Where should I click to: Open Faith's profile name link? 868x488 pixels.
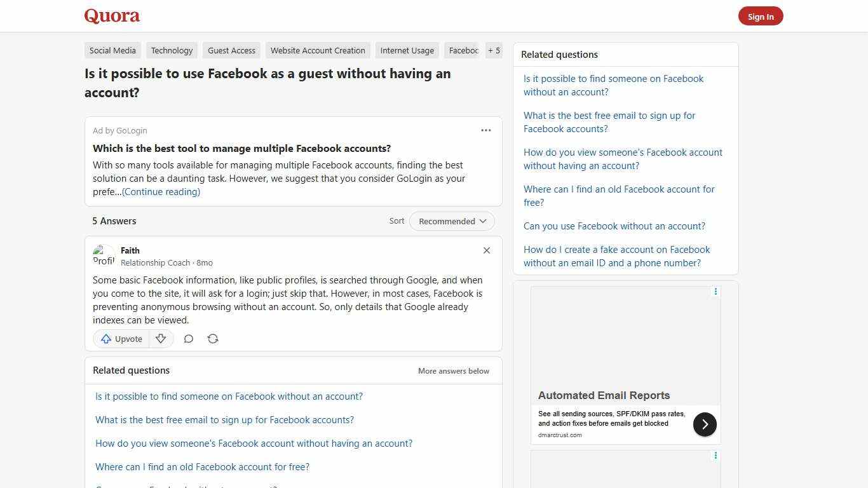(130, 250)
